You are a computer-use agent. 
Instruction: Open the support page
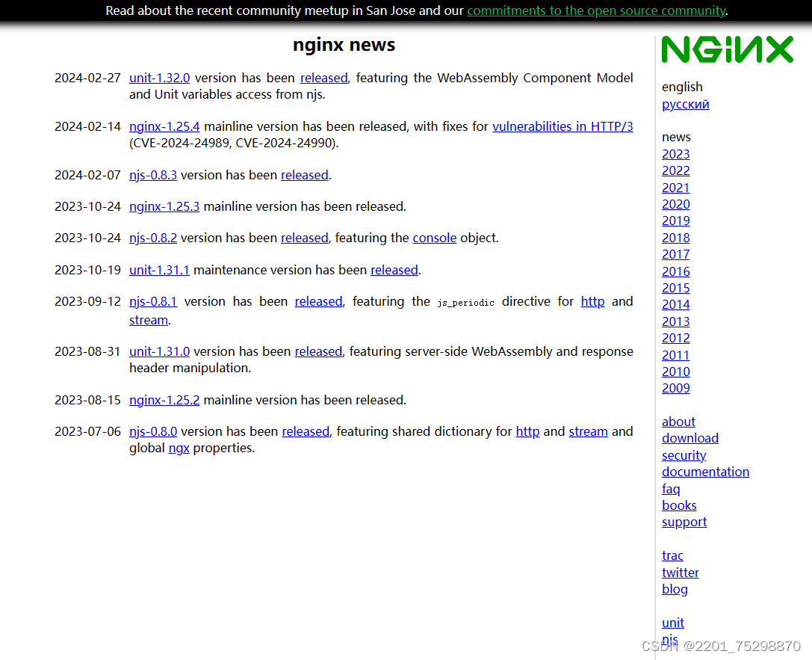point(684,522)
